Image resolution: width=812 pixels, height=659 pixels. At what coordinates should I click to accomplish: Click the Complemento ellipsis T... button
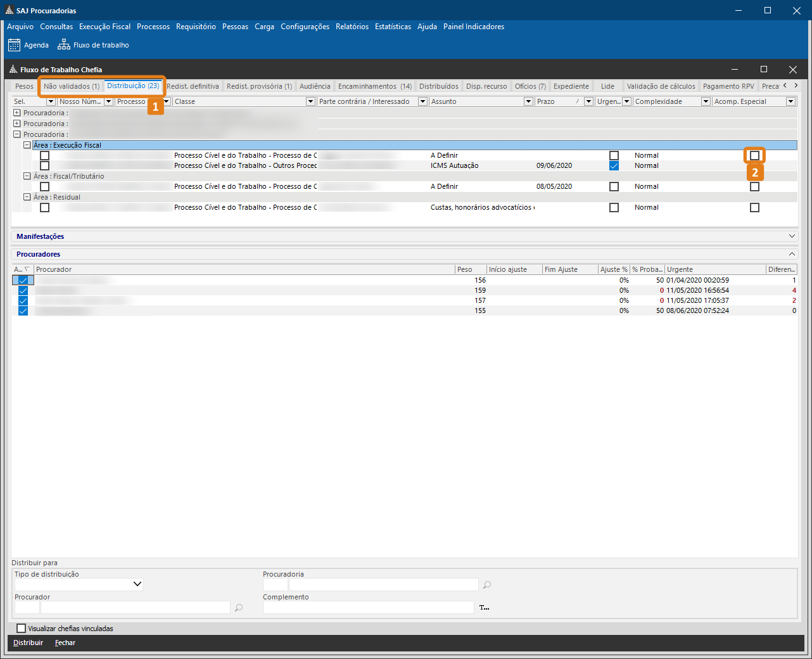(x=484, y=608)
